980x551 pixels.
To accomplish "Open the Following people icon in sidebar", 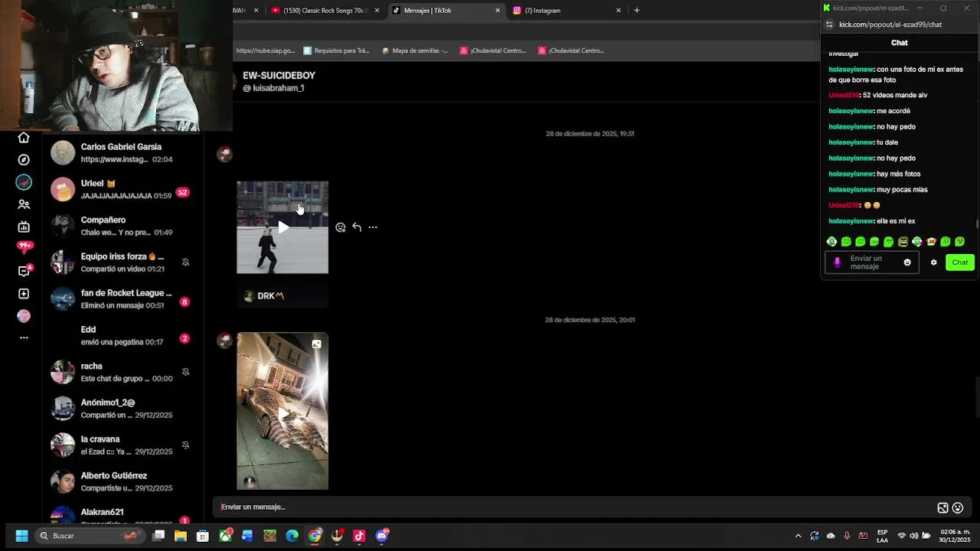I will 24,204.
